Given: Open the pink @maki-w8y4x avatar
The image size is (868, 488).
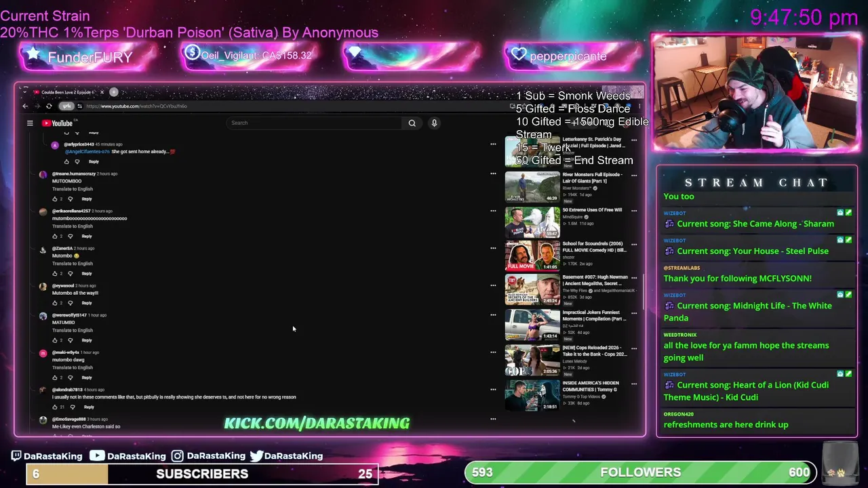Looking at the screenshot, I should 43,354.
